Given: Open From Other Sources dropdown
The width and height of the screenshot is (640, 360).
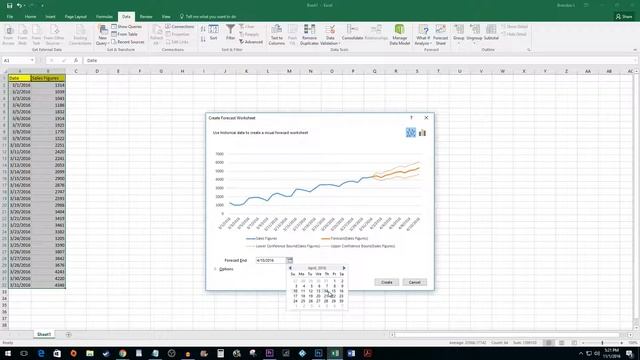Looking at the screenshot, I should tap(54, 35).
